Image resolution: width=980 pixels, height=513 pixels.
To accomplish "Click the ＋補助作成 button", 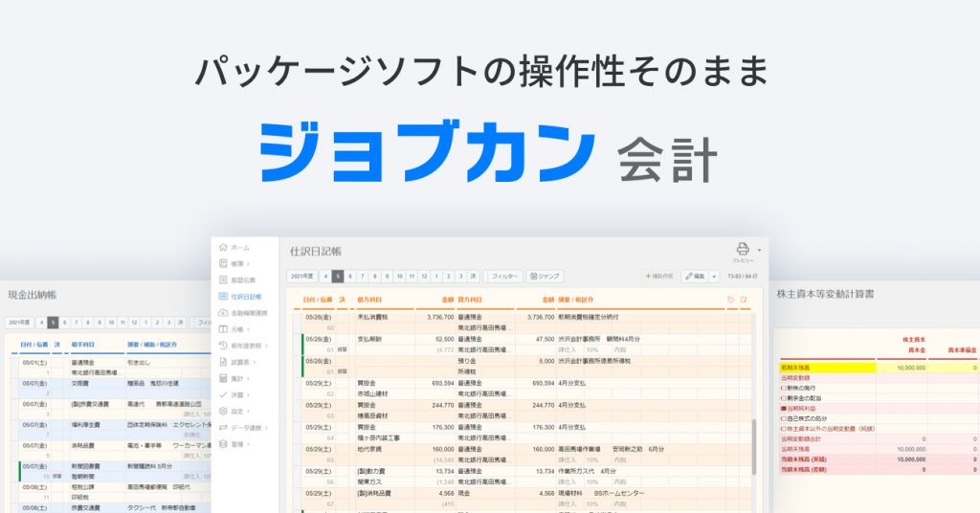I will (x=659, y=277).
